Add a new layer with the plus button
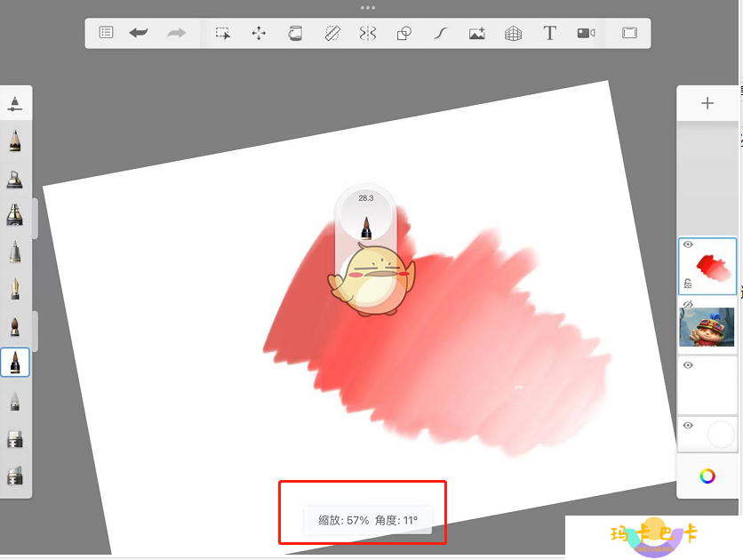This screenshot has width=743, height=560. tap(707, 103)
